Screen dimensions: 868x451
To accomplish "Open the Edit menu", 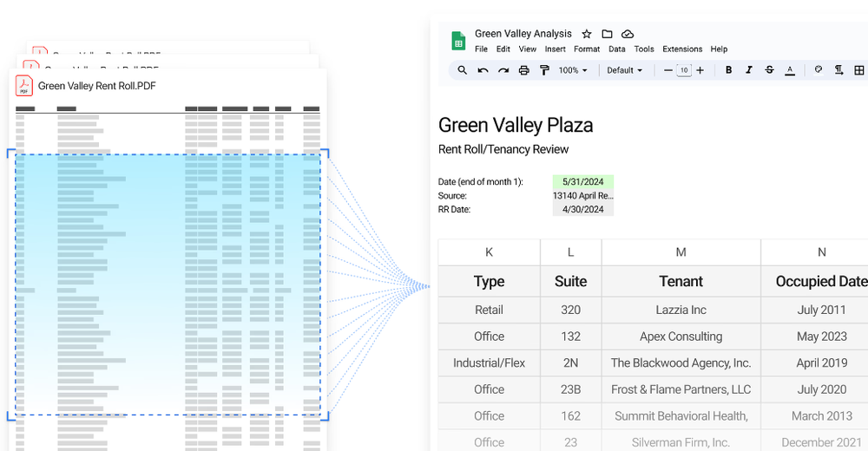I will click(x=503, y=49).
